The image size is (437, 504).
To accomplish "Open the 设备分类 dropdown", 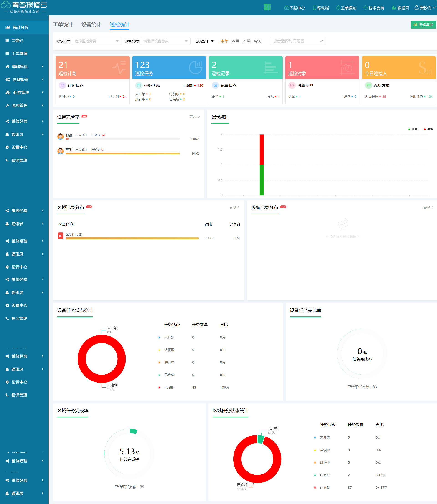I will (165, 41).
